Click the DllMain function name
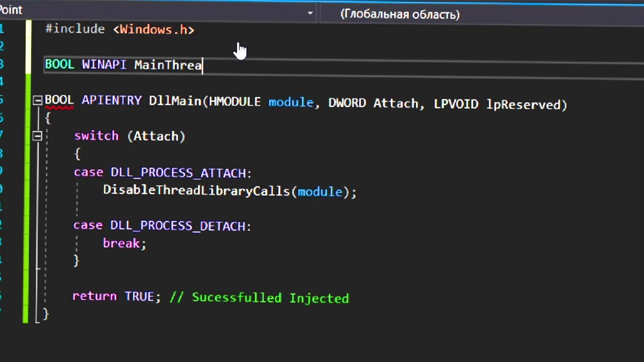The height and width of the screenshot is (362, 644). coord(175,101)
